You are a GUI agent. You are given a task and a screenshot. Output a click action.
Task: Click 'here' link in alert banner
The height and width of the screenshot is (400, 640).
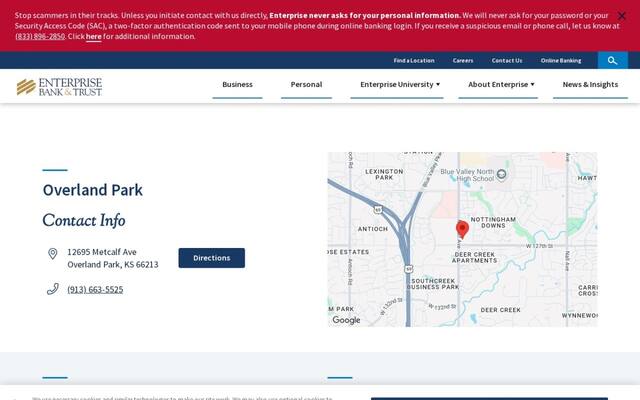[x=93, y=36]
